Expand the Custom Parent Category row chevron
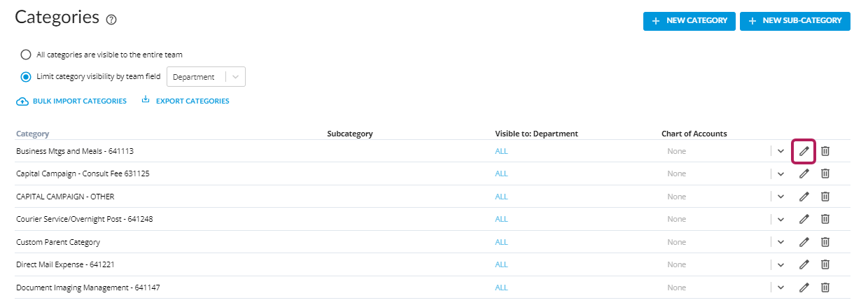This screenshot has width=868, height=305. click(x=780, y=242)
